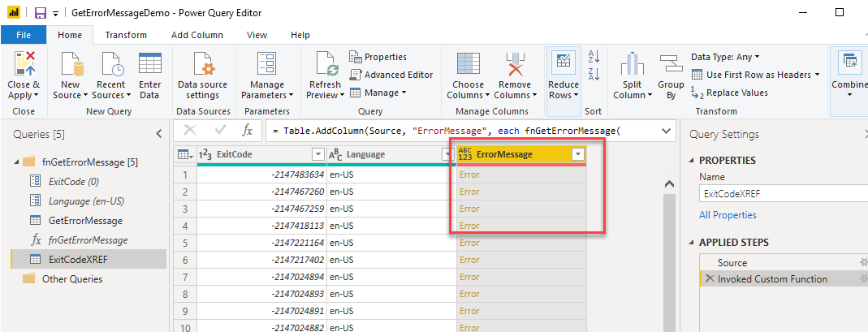868x332 pixels.
Task: Switch to Transform tab
Action: click(x=126, y=35)
